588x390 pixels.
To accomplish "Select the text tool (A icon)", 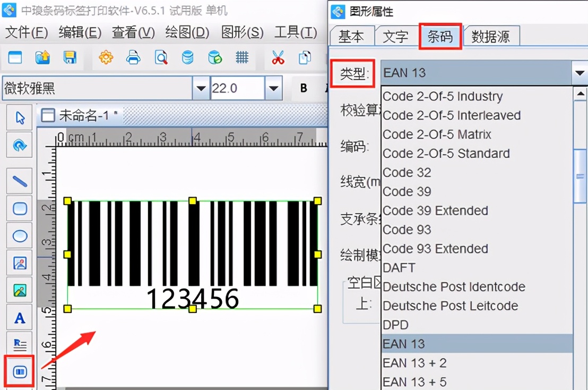I will (19, 318).
